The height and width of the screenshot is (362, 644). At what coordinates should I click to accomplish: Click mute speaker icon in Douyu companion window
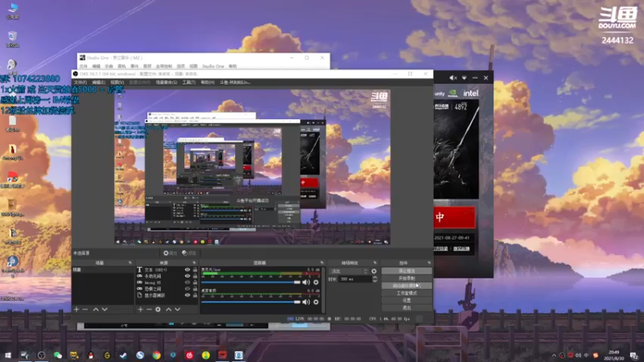coord(453,77)
